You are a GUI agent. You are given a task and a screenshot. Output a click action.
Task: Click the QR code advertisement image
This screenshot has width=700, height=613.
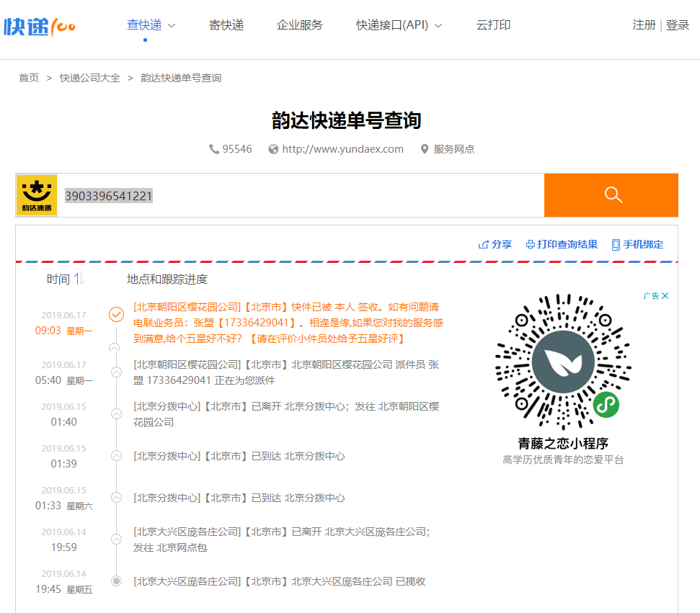563,362
